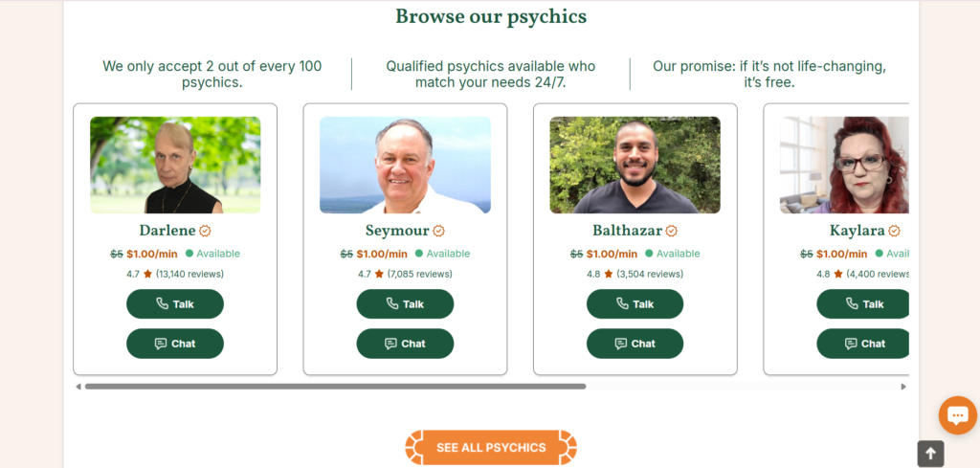980x468 pixels.
Task: Click the Darlene name link
Action: (x=167, y=232)
